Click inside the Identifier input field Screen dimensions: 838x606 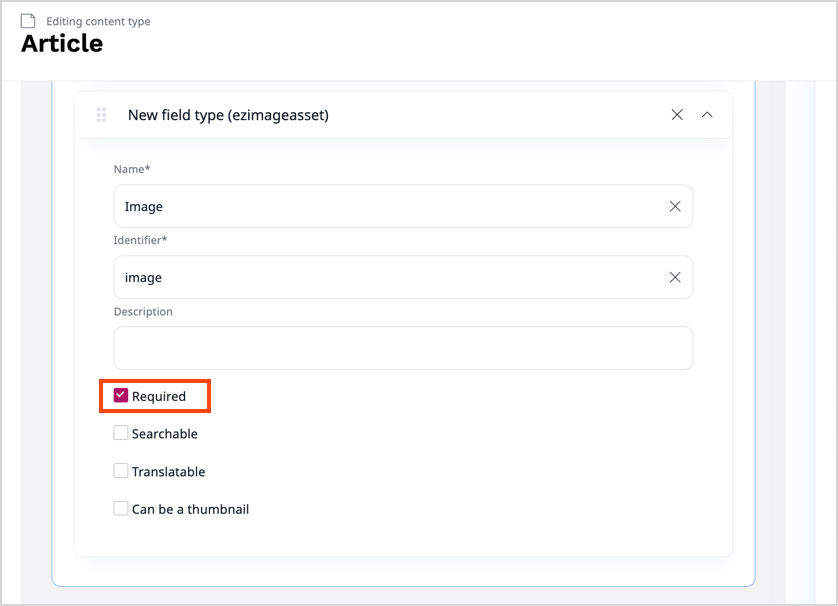350,277
